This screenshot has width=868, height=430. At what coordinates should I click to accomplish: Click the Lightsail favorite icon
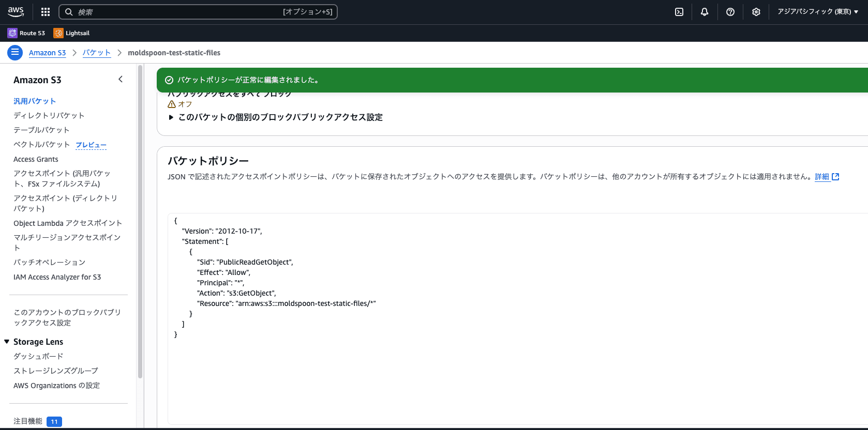click(x=58, y=33)
